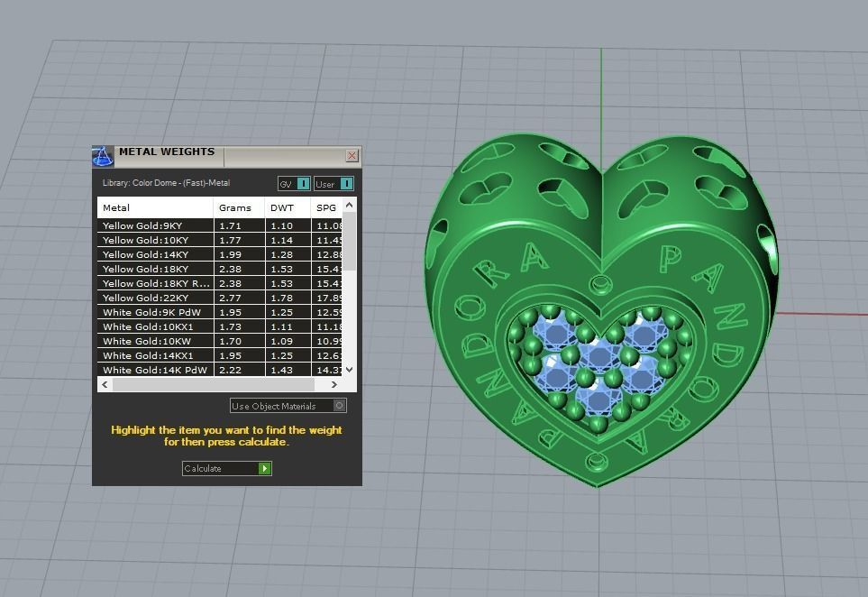Select the green heart charm model
Viewport: 868px width, 597px height.
click(x=600, y=309)
